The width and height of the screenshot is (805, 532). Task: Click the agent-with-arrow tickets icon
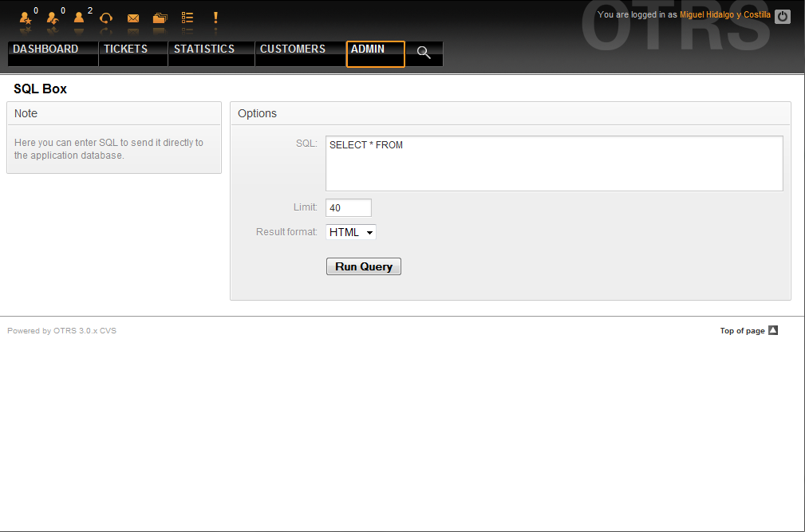tap(53, 18)
